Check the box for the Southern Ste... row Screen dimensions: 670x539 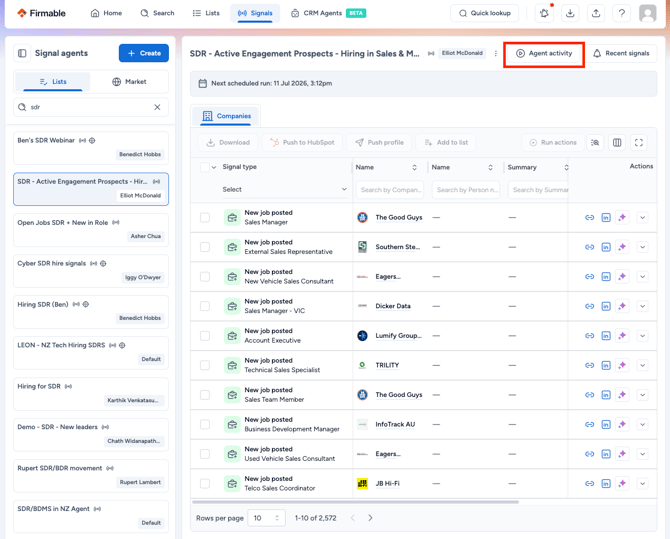point(205,247)
